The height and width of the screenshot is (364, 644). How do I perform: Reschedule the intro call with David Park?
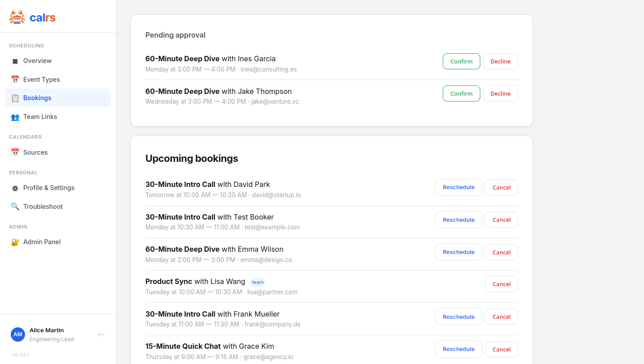pyautogui.click(x=458, y=187)
